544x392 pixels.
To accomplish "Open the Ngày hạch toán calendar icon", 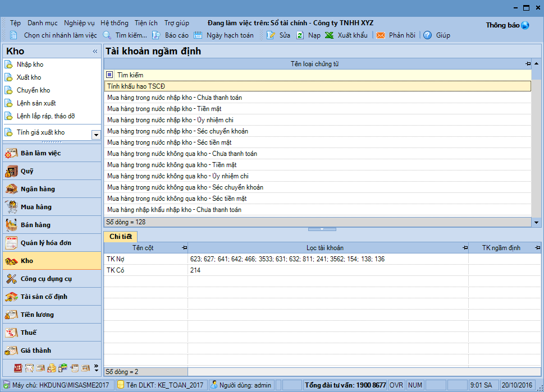I will [198, 35].
